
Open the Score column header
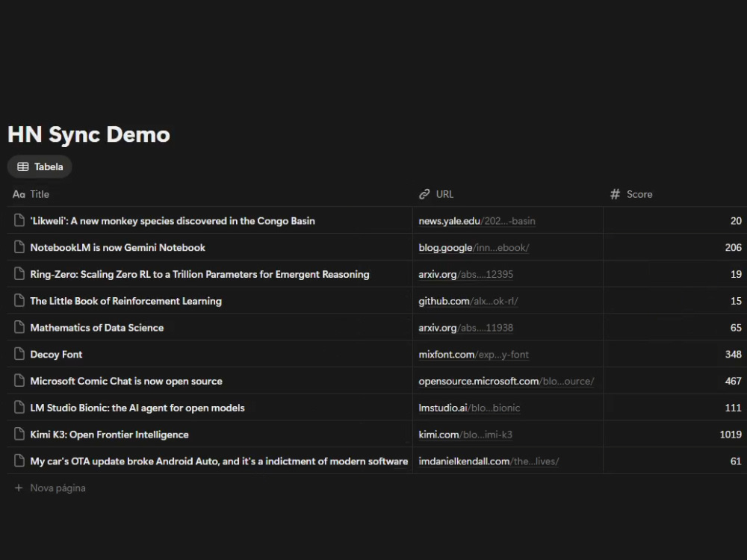[x=675, y=194]
